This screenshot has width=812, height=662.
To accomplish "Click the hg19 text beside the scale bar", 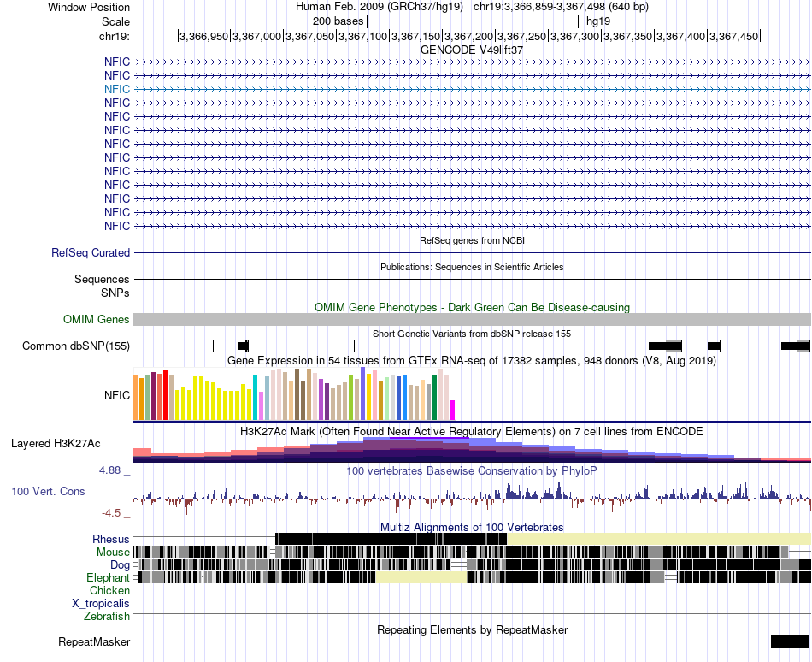I will tap(598, 21).
